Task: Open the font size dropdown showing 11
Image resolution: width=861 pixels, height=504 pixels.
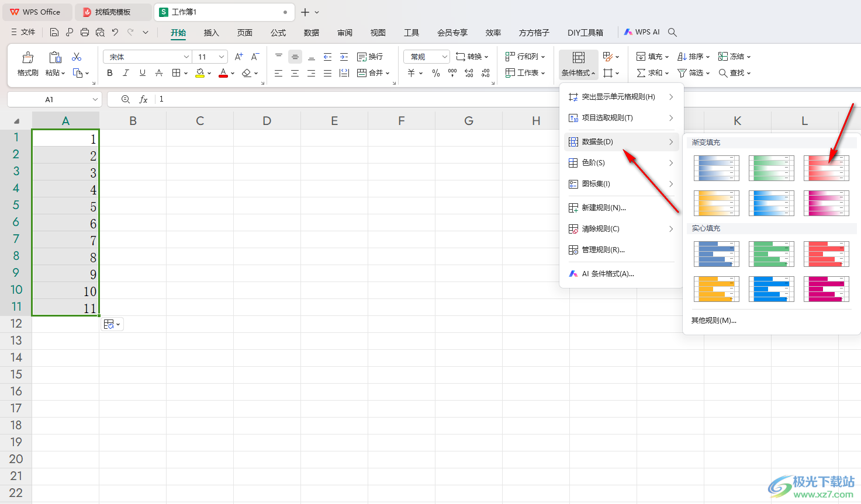Action: tap(222, 57)
